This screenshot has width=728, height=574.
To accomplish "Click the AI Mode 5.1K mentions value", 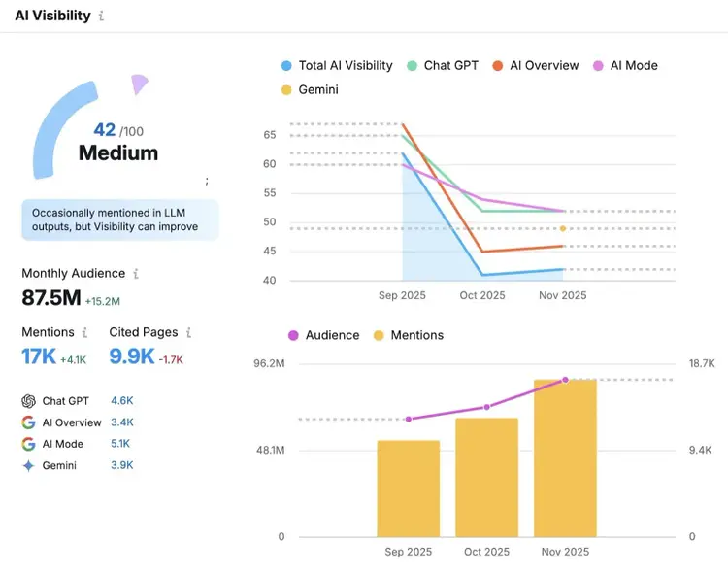I will point(120,444).
